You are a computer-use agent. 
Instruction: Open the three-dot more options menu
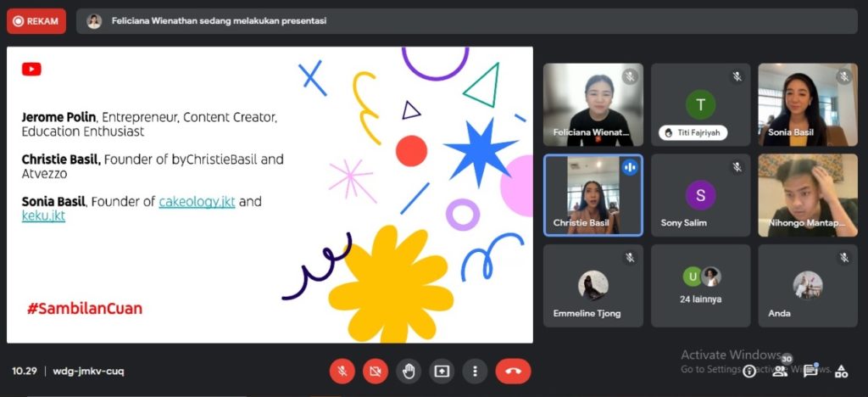pos(475,372)
